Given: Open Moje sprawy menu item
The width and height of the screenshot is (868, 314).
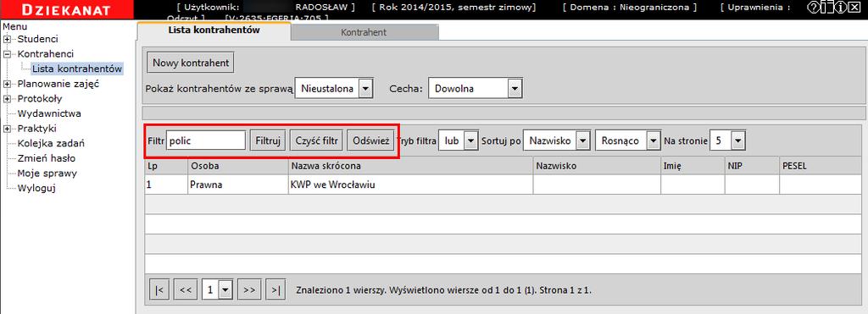Looking at the screenshot, I should pyautogui.click(x=47, y=174).
